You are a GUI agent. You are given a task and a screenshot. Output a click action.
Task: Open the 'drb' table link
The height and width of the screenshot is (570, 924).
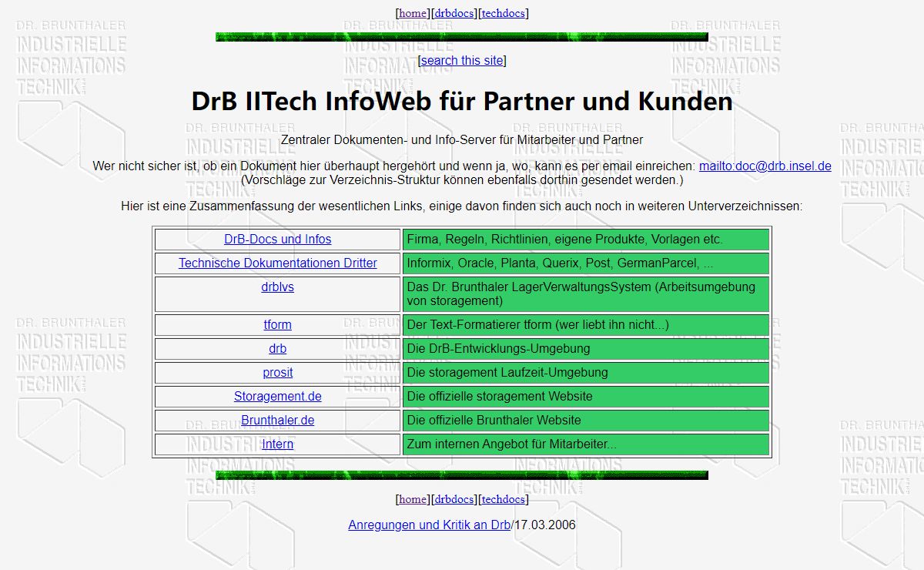pos(278,349)
